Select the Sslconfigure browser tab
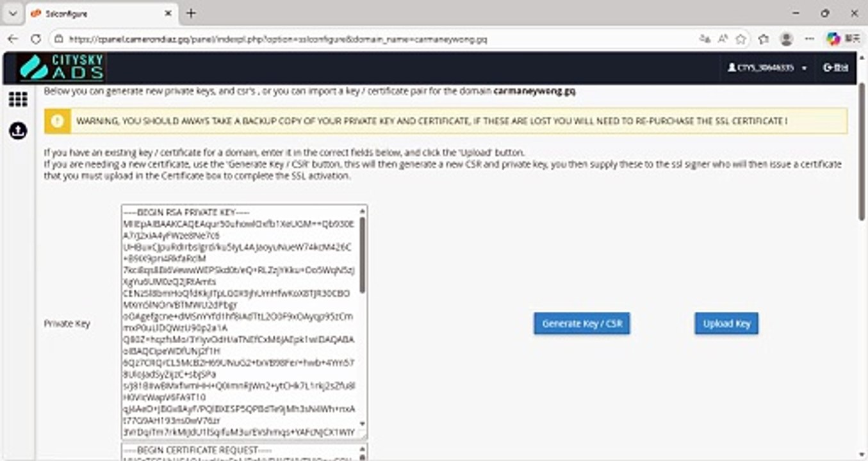Image resolution: width=868 pixels, height=461 pixels. click(101, 13)
